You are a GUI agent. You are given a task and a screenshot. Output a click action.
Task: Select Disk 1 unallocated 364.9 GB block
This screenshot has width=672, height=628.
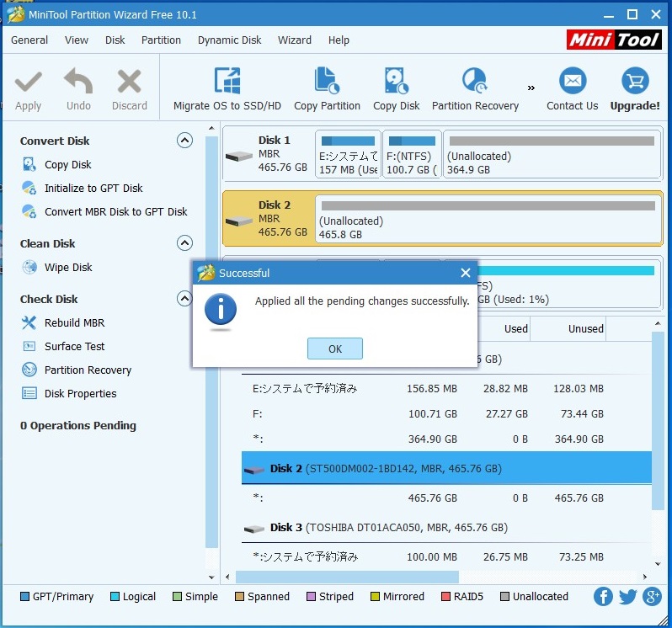click(552, 154)
